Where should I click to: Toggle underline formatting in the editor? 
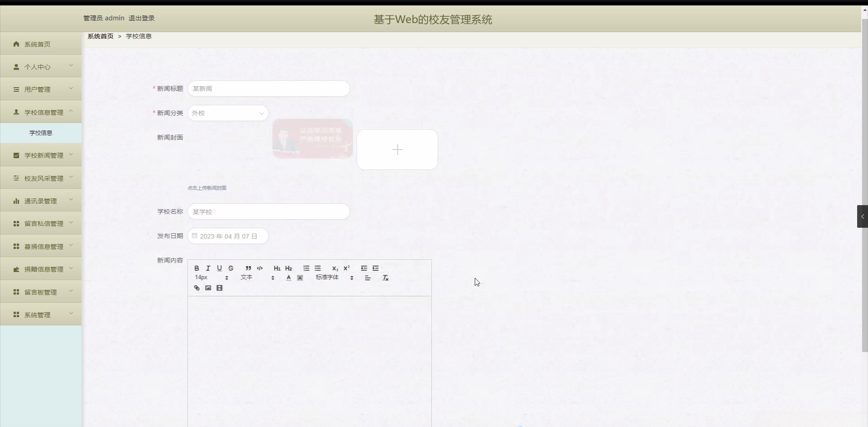click(219, 268)
